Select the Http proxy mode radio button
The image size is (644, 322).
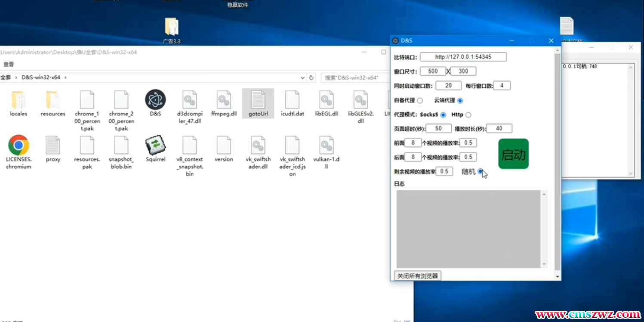468,115
